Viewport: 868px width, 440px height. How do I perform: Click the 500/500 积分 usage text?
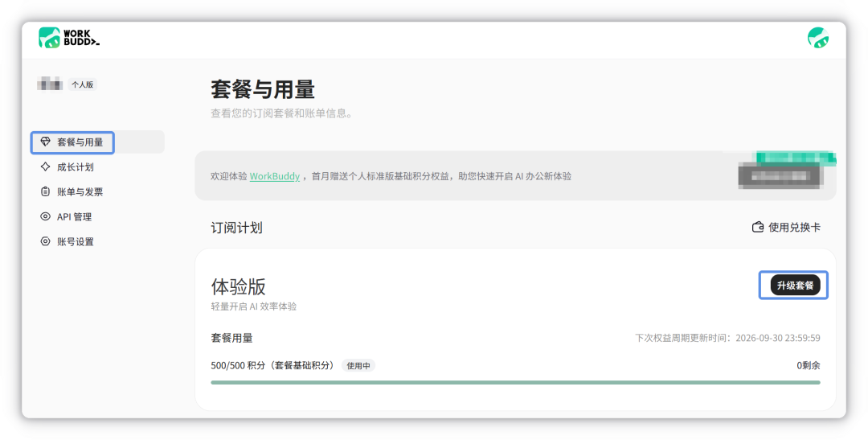pyautogui.click(x=273, y=366)
